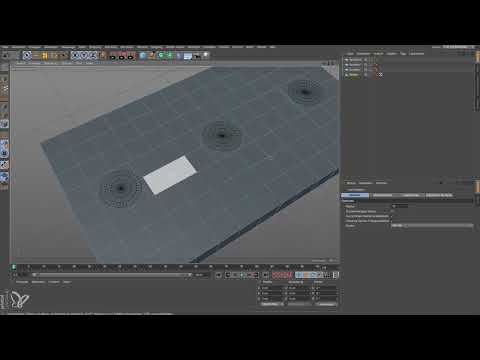Image resolution: width=480 pixels, height=360 pixels.
Task: Click the Spline Pen tool icon
Action: click(x=152, y=55)
